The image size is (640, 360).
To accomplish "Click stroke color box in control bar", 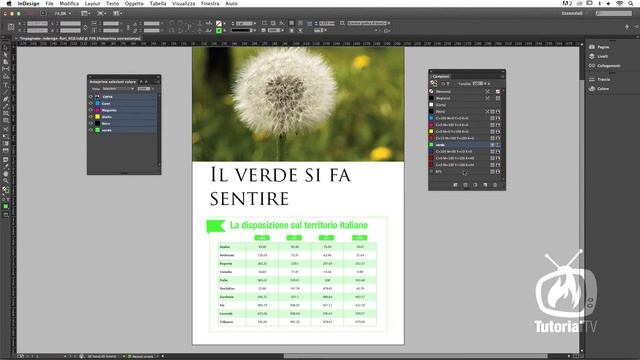I will click(x=219, y=31).
